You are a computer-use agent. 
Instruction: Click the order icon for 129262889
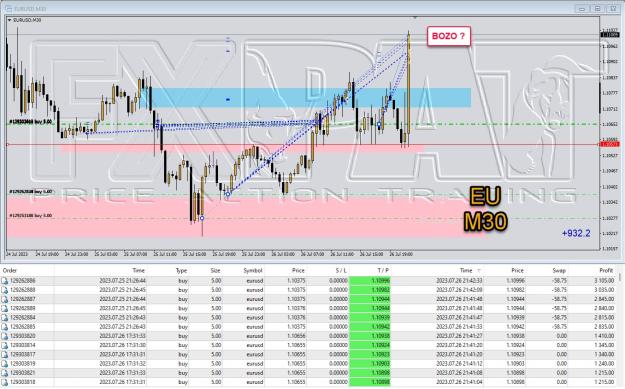click(x=5, y=308)
